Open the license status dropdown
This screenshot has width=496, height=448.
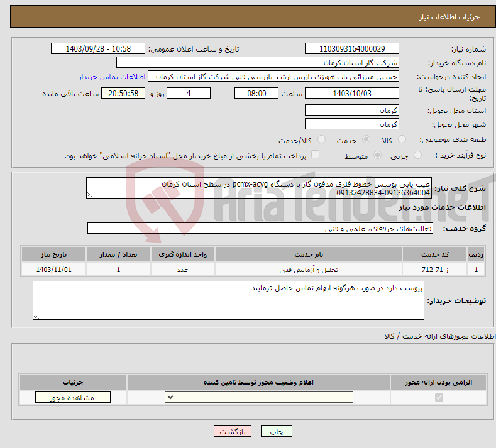(259, 397)
